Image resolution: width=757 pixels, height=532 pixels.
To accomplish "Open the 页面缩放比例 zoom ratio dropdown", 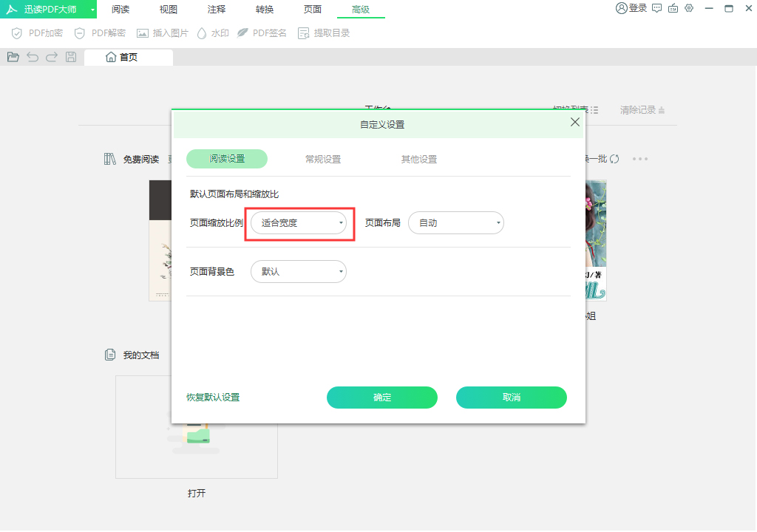I will point(299,222).
